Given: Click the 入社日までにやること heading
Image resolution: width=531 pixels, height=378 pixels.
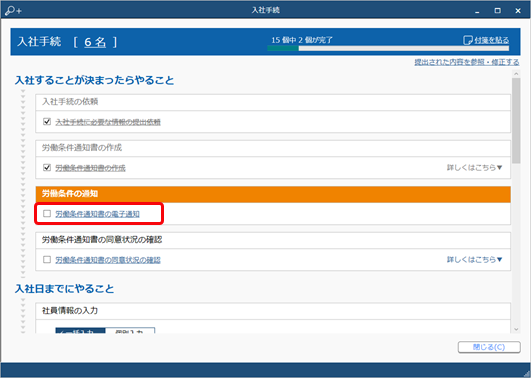Looking at the screenshot, I should 64,289.
